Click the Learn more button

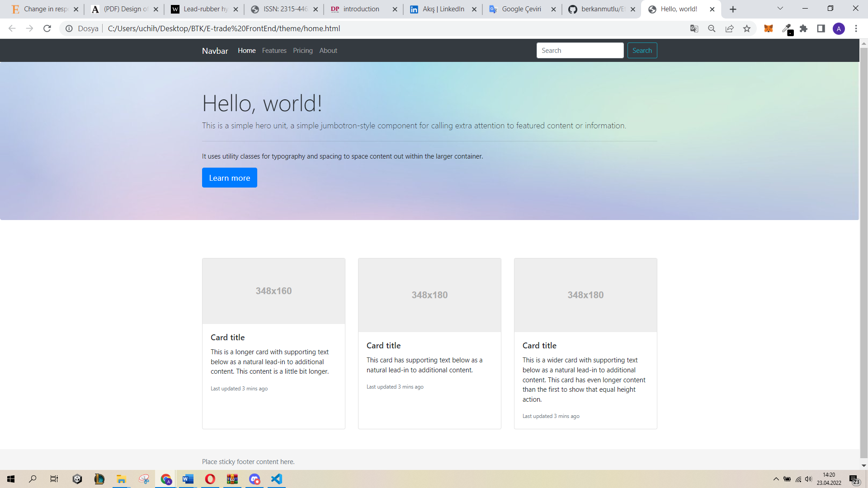pyautogui.click(x=229, y=178)
